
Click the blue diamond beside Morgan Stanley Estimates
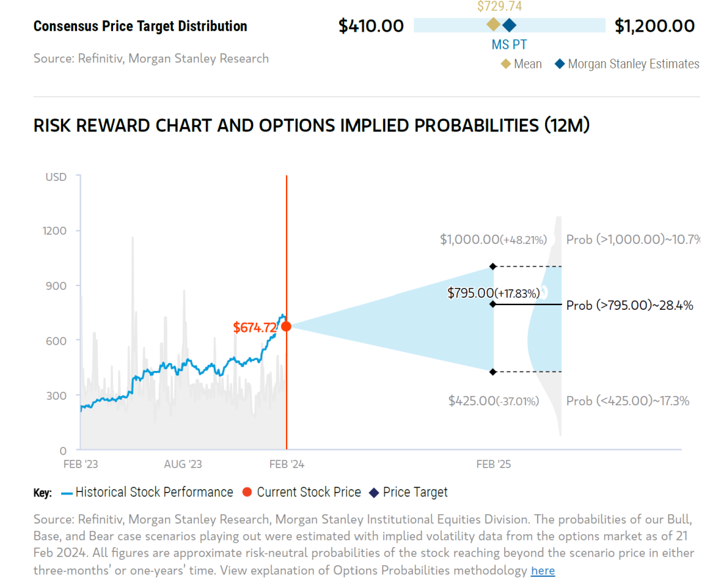559,64
